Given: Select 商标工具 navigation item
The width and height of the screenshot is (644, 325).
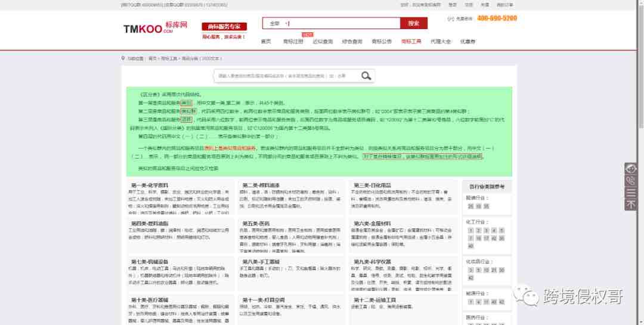Looking at the screenshot, I should point(411,42).
